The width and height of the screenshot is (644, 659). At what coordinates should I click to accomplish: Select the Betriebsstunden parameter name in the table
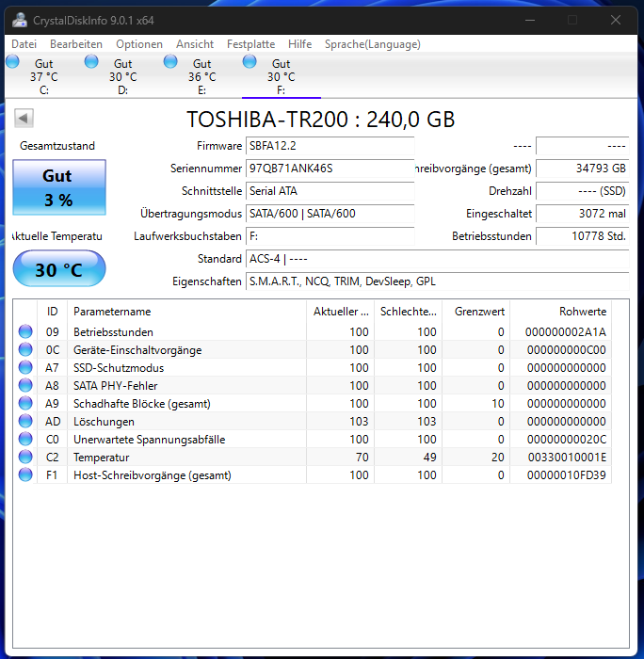[x=113, y=332]
